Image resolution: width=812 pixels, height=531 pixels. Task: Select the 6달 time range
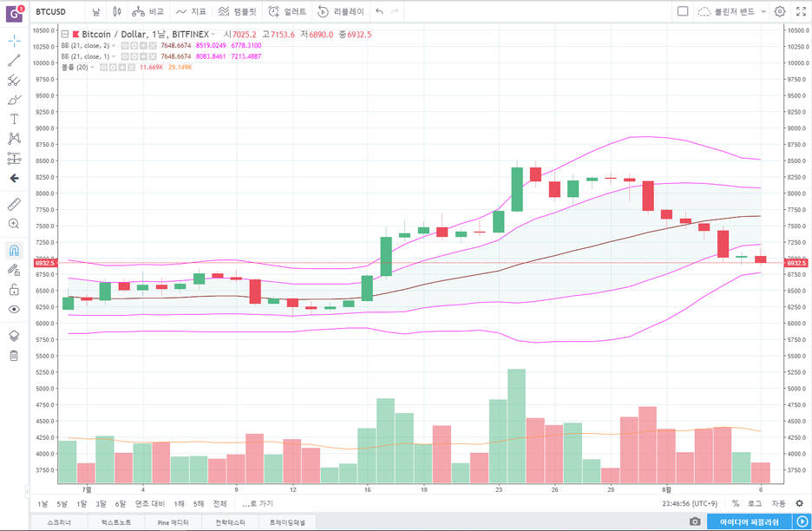121,503
